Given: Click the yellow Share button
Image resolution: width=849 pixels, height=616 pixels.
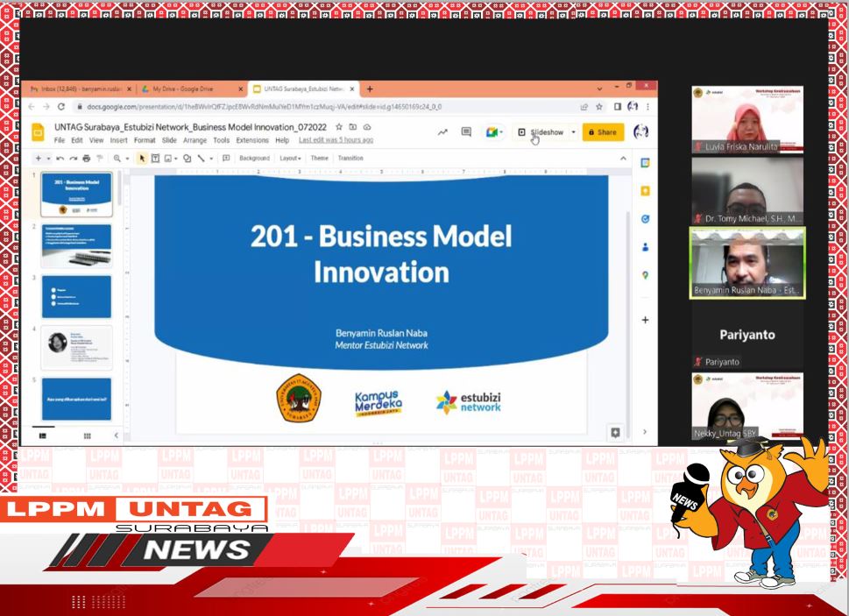Looking at the screenshot, I should coord(603,132).
